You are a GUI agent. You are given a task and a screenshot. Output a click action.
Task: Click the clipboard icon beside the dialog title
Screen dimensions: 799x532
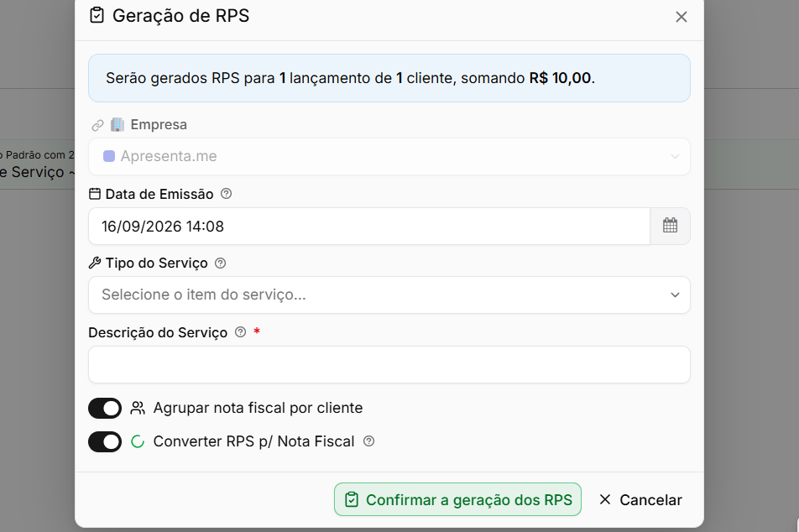coord(97,15)
